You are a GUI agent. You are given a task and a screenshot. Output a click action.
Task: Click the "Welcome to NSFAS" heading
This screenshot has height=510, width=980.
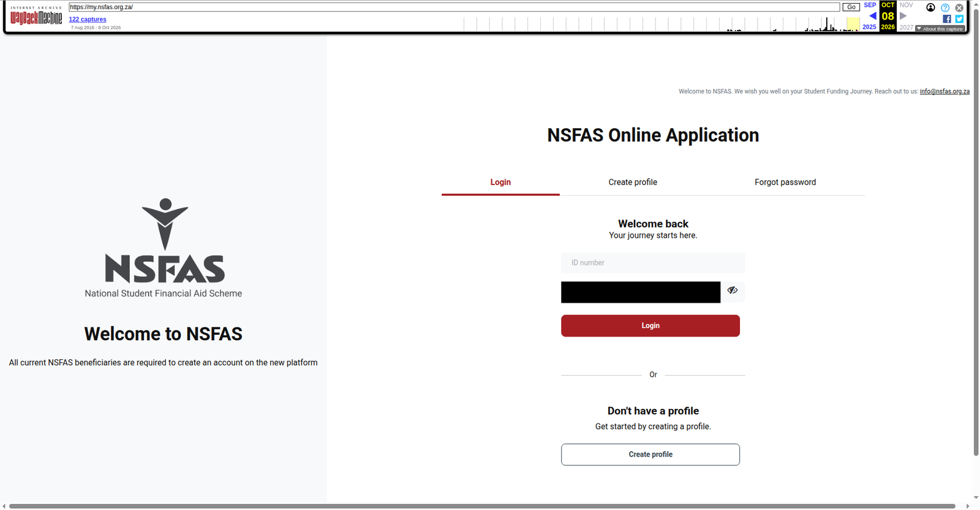point(164,333)
